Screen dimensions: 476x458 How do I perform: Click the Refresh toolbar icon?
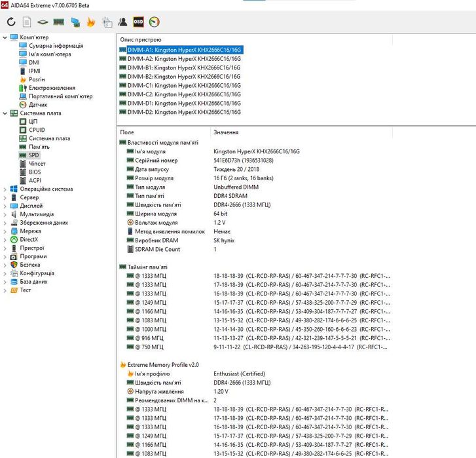click(11, 22)
